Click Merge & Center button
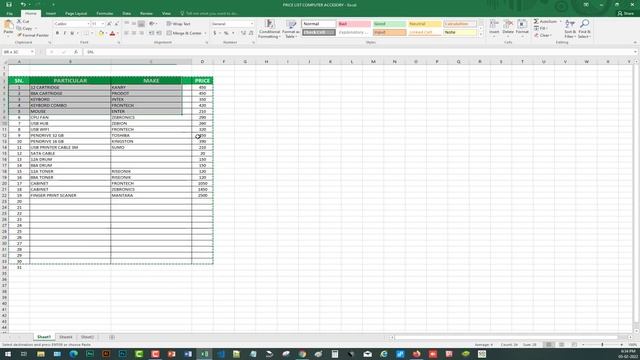This screenshot has height=360, width=640. [184, 33]
